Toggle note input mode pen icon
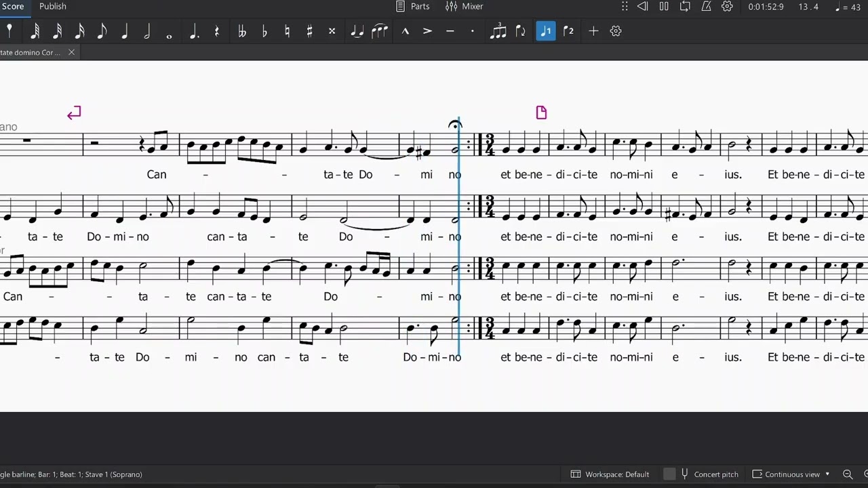Screen dimensions: 868x488 [9, 30]
